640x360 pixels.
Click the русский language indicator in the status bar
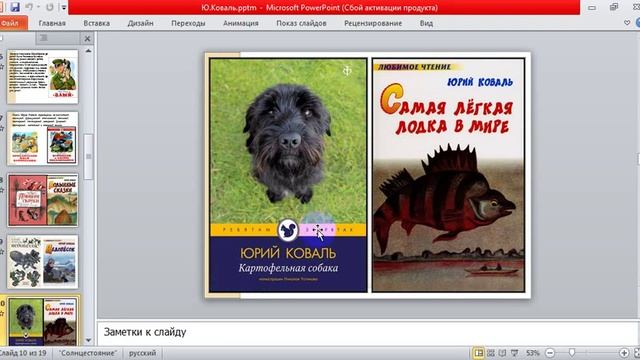click(142, 353)
